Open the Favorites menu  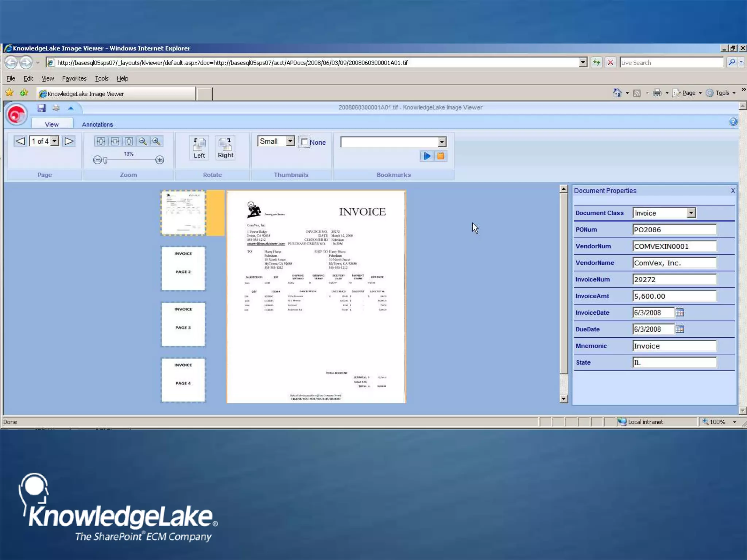coord(74,78)
